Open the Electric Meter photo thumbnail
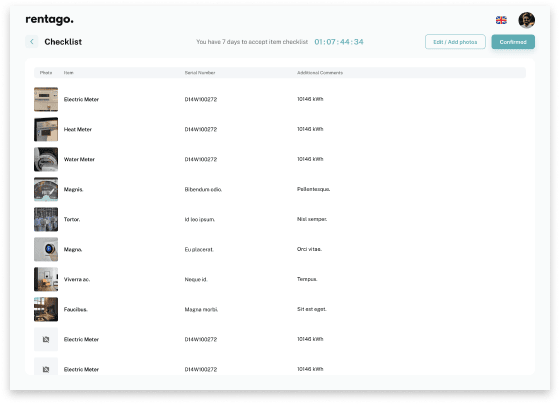 (x=46, y=99)
